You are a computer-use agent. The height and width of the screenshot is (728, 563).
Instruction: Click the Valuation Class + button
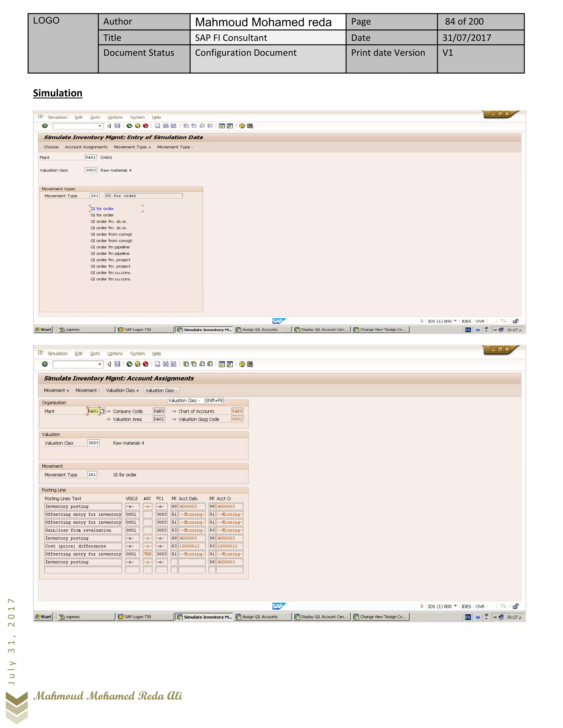(x=122, y=390)
